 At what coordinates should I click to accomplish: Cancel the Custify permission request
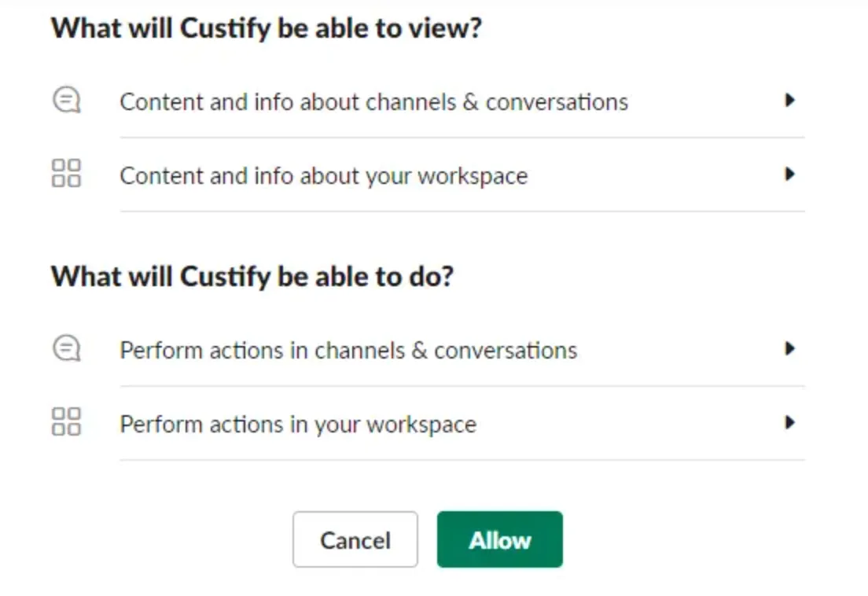pyautogui.click(x=355, y=539)
